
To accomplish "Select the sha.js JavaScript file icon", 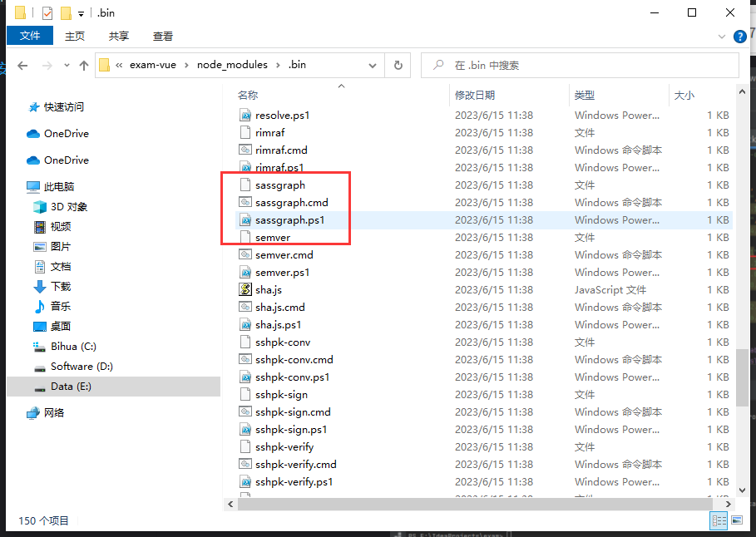I will pos(245,290).
